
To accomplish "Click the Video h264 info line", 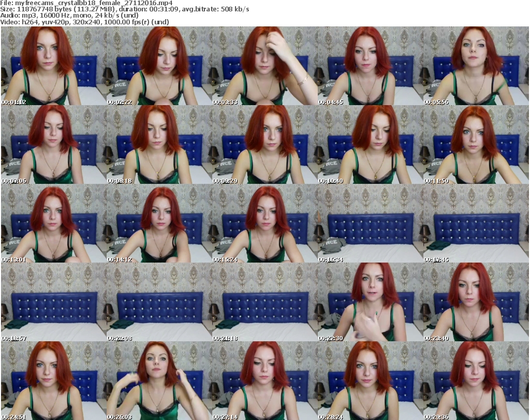I will pyautogui.click(x=84, y=22).
